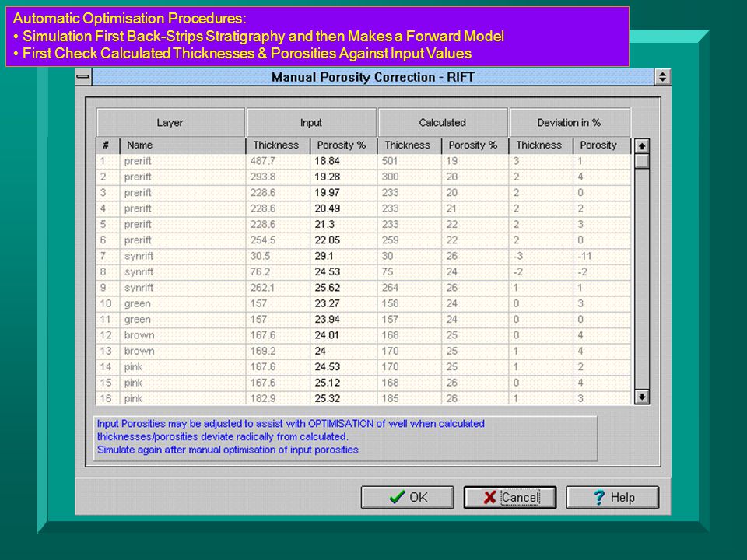
Task: Select input porosity 19.28 for layer 2
Action: [343, 177]
